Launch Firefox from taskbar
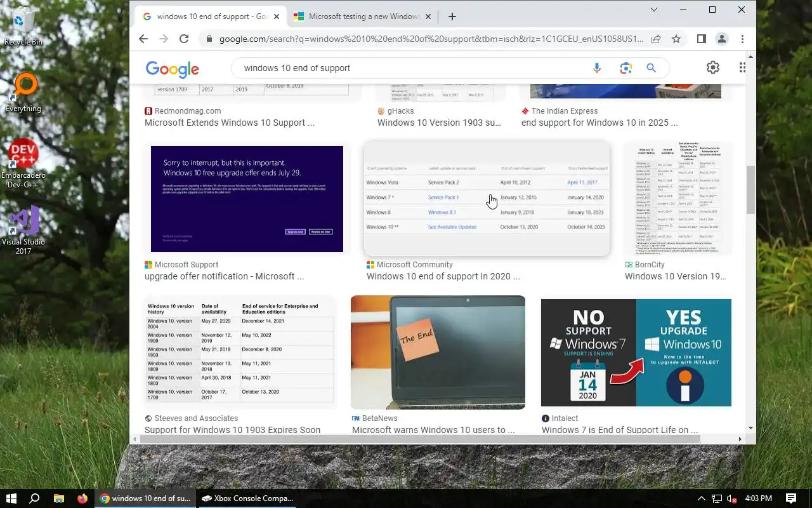This screenshot has width=812, height=508. point(82,498)
